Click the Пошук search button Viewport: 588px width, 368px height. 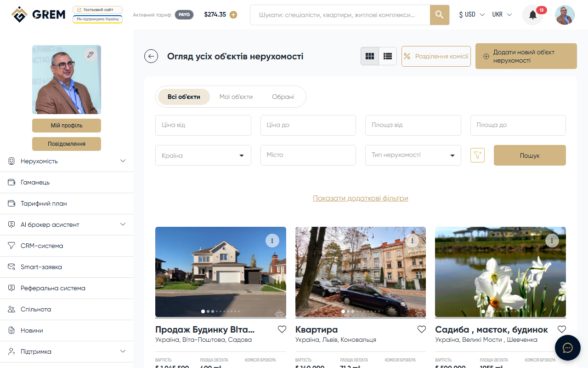[529, 155]
